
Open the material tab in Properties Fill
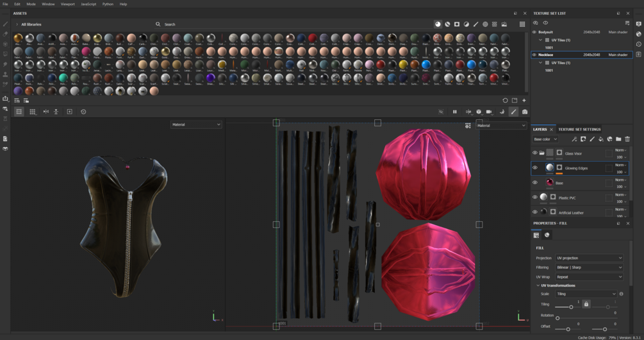tap(547, 235)
